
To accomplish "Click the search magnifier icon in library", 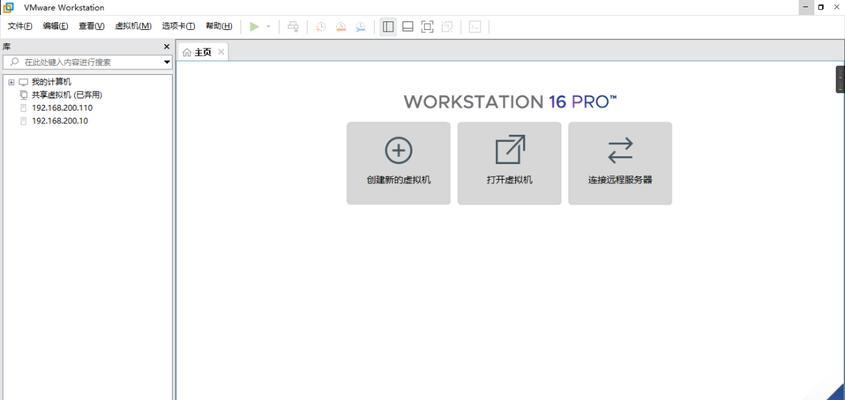I will pyautogui.click(x=15, y=62).
